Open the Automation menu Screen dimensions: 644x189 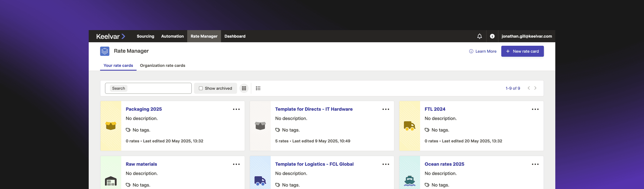(172, 36)
